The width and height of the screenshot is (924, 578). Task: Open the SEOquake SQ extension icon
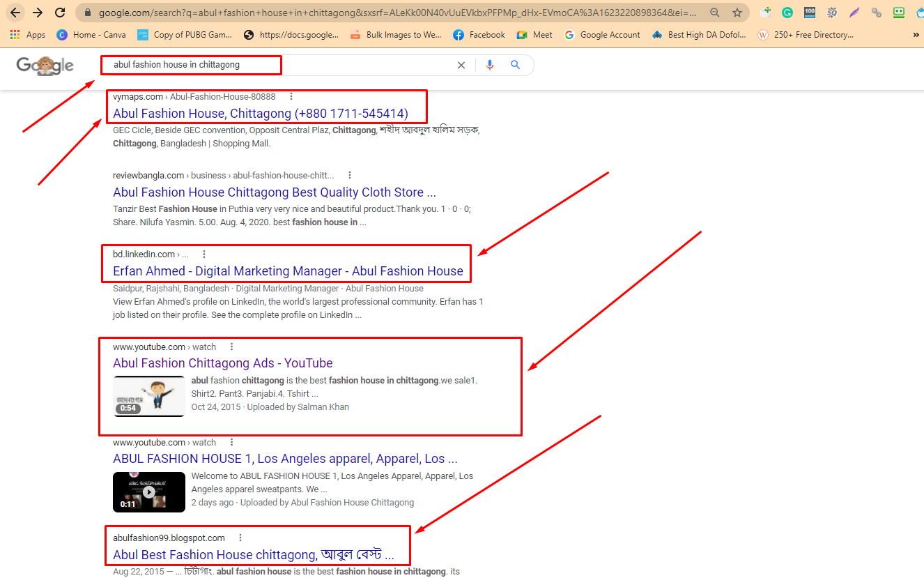pos(831,12)
